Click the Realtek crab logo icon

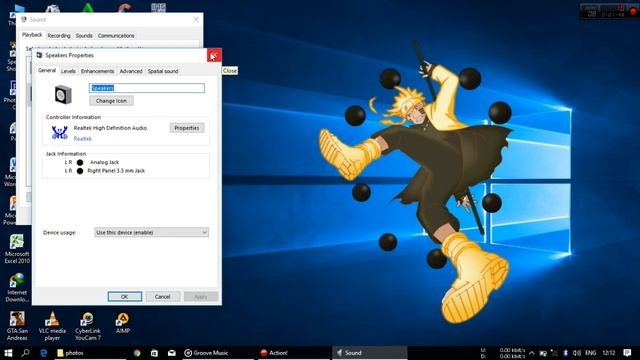coord(60,133)
